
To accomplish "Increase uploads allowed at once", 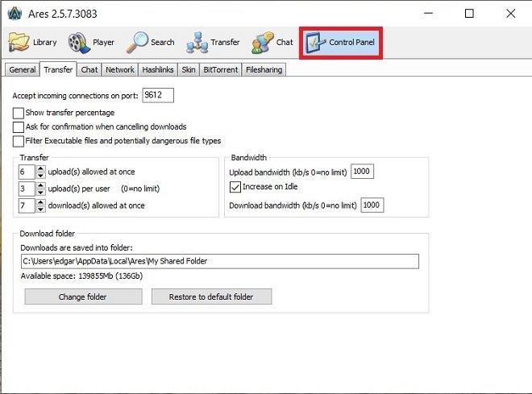I will (41, 168).
